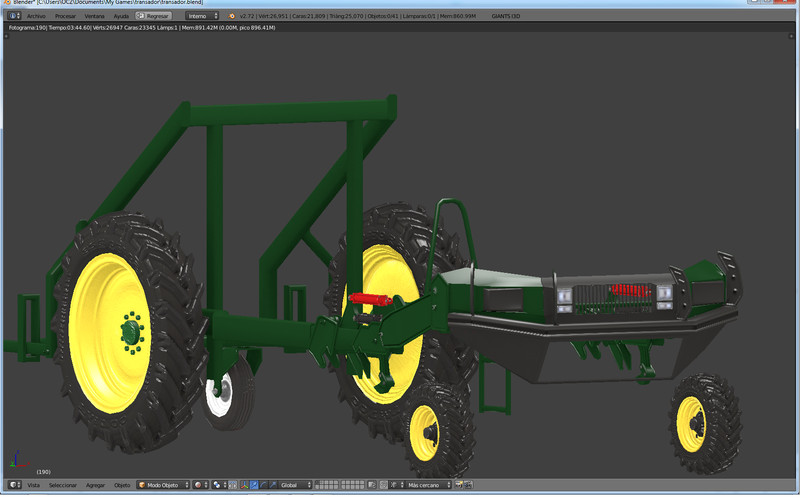Toggle the snap magnet icon

(x=385, y=485)
